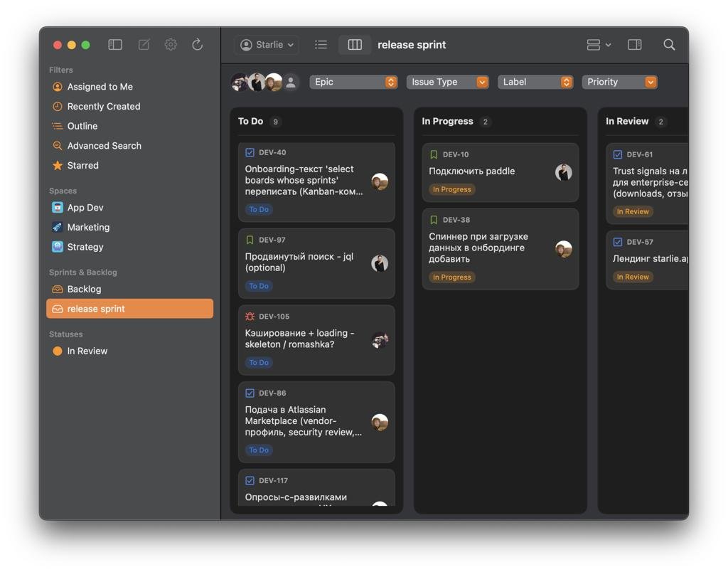
Task: Open the Подключить paddle card
Action: 500,172
